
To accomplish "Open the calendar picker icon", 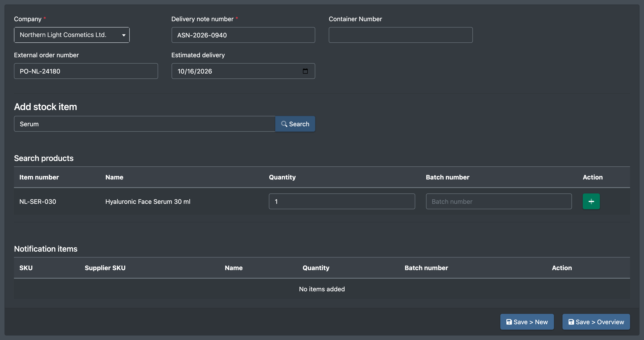I will 305,71.
